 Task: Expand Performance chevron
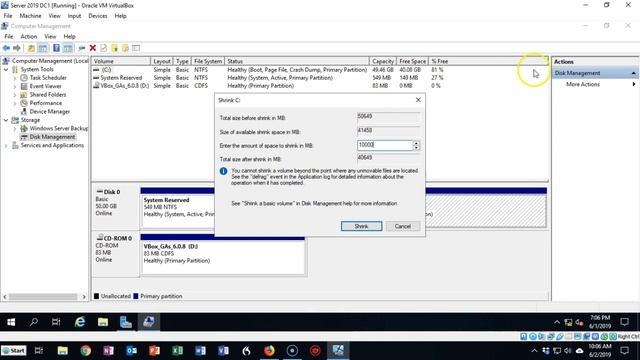[x=15, y=103]
